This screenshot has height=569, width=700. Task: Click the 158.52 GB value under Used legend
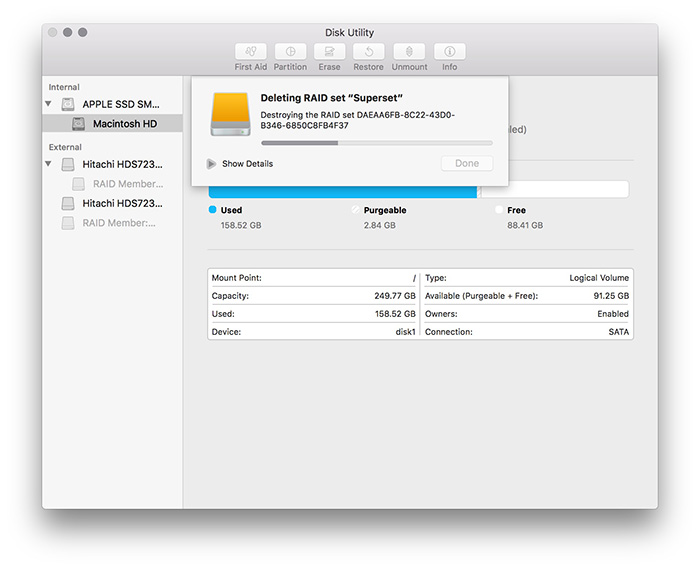click(x=241, y=225)
